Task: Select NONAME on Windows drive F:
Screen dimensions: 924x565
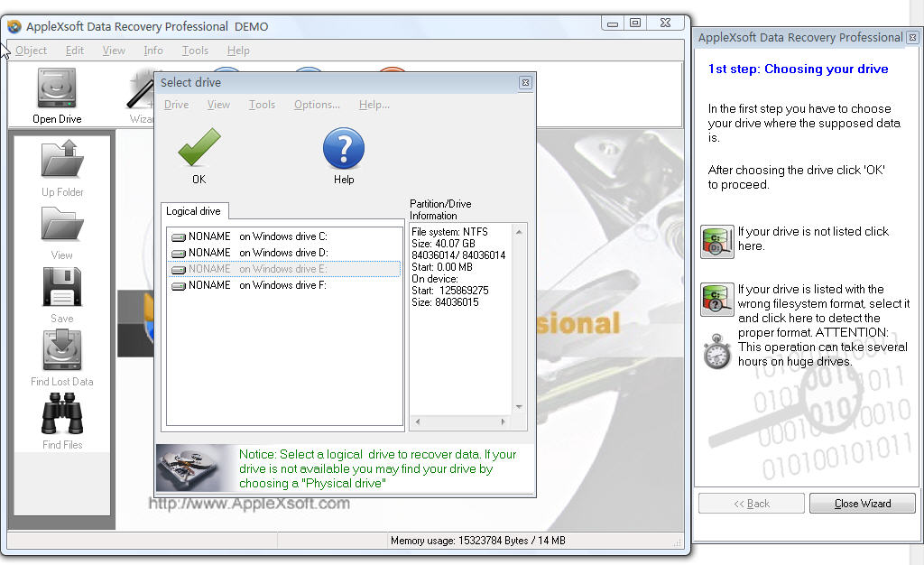Action: click(284, 285)
